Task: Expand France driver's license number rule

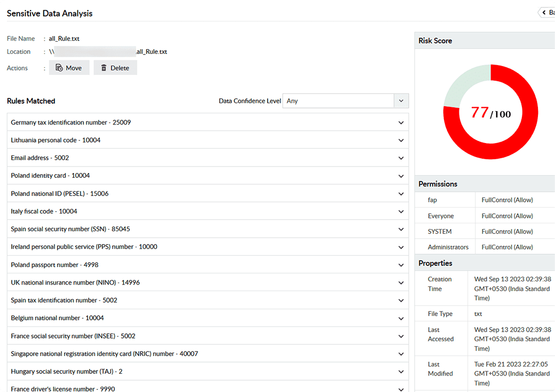Action: point(208,386)
